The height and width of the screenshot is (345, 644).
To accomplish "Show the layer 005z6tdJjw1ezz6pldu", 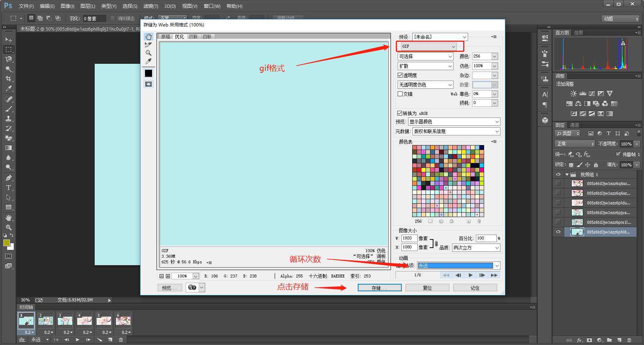I will click(558, 203).
